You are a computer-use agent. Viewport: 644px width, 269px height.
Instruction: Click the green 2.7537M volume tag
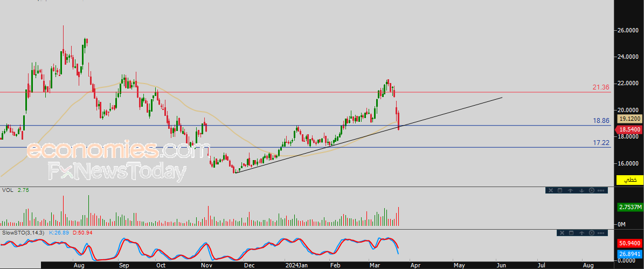point(629,208)
